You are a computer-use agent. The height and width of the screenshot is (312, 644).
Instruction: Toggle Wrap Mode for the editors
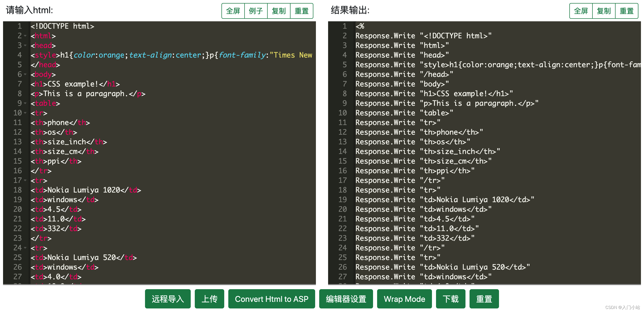404,299
